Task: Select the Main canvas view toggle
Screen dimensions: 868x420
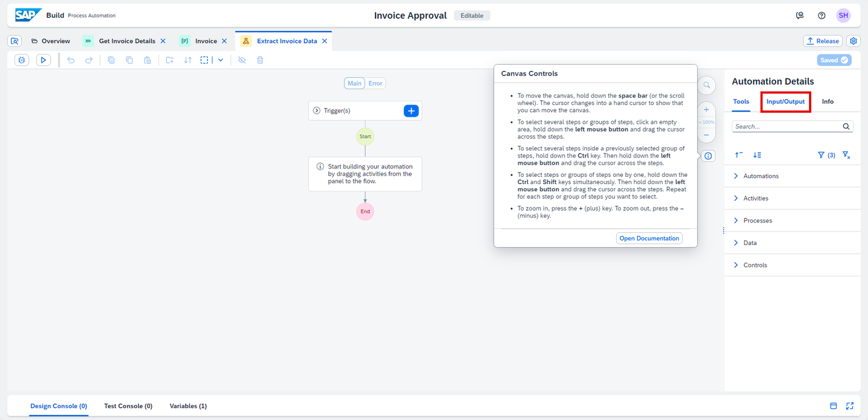Action: (354, 83)
